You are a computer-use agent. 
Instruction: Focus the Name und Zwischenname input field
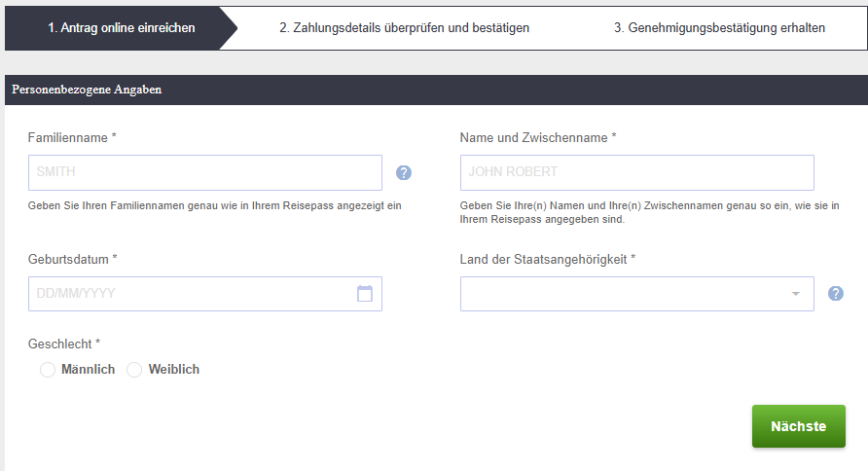click(x=636, y=172)
